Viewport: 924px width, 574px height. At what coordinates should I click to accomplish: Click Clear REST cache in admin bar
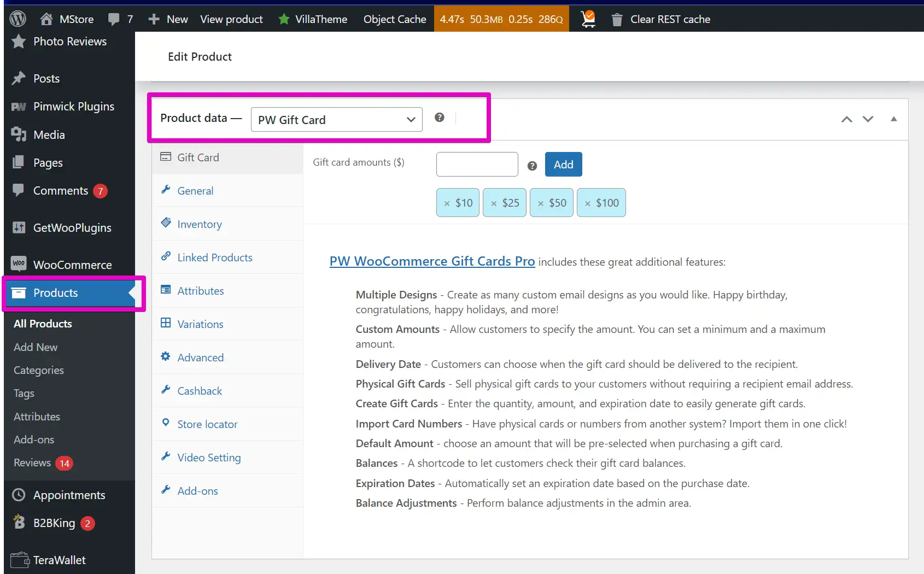(670, 19)
